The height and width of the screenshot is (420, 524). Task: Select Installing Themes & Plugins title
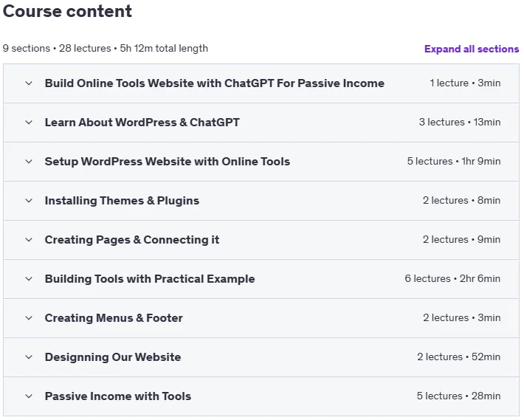(122, 201)
